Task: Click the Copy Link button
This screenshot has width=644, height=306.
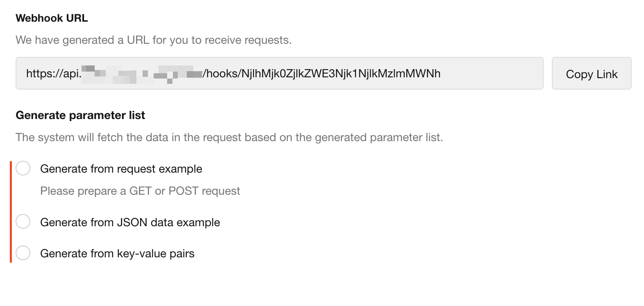Action: 591,74
